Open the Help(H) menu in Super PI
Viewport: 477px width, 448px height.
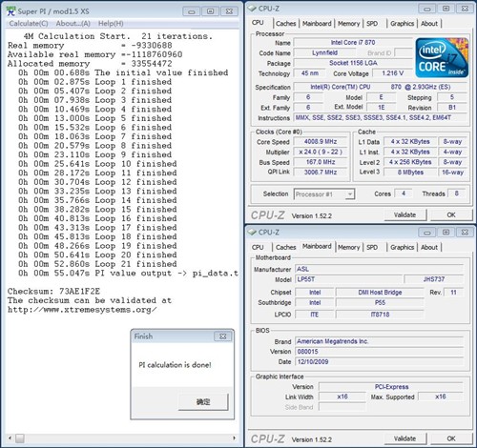pos(111,24)
